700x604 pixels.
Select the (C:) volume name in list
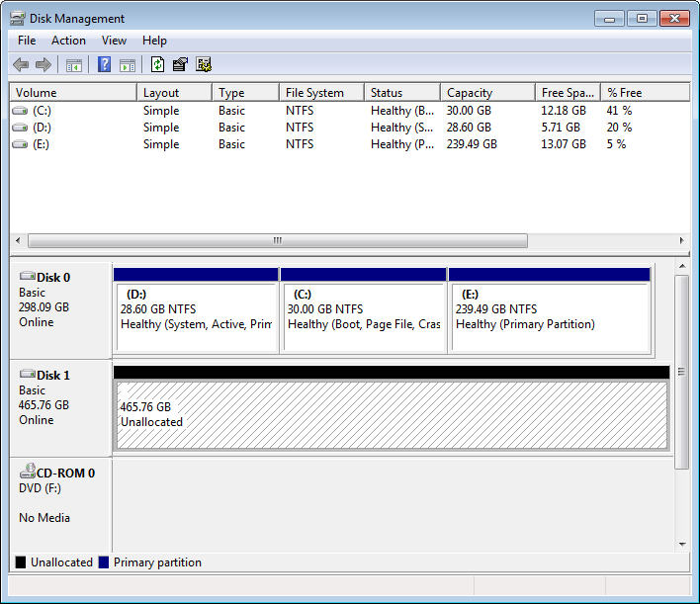click(x=42, y=111)
